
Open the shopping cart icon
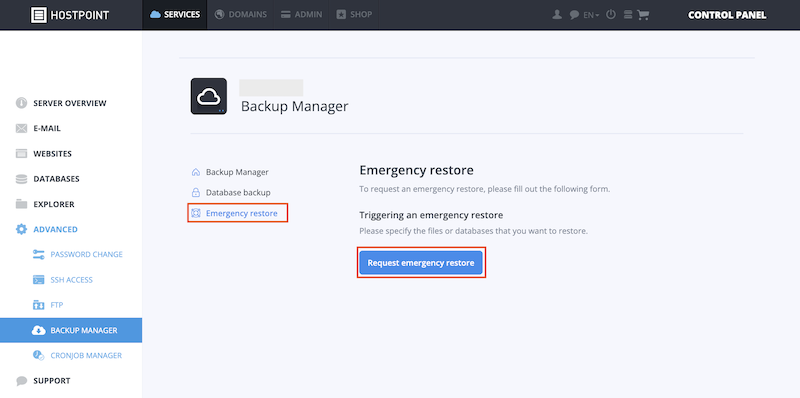(643, 15)
